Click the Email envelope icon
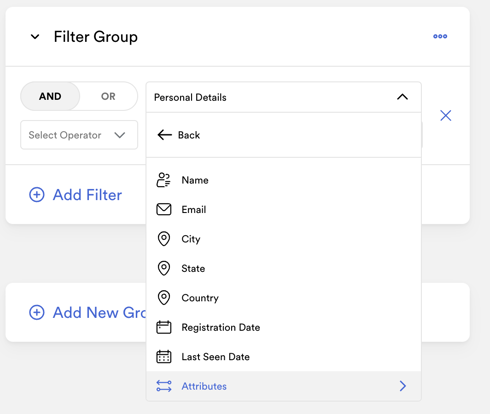The image size is (490, 414). click(x=164, y=209)
